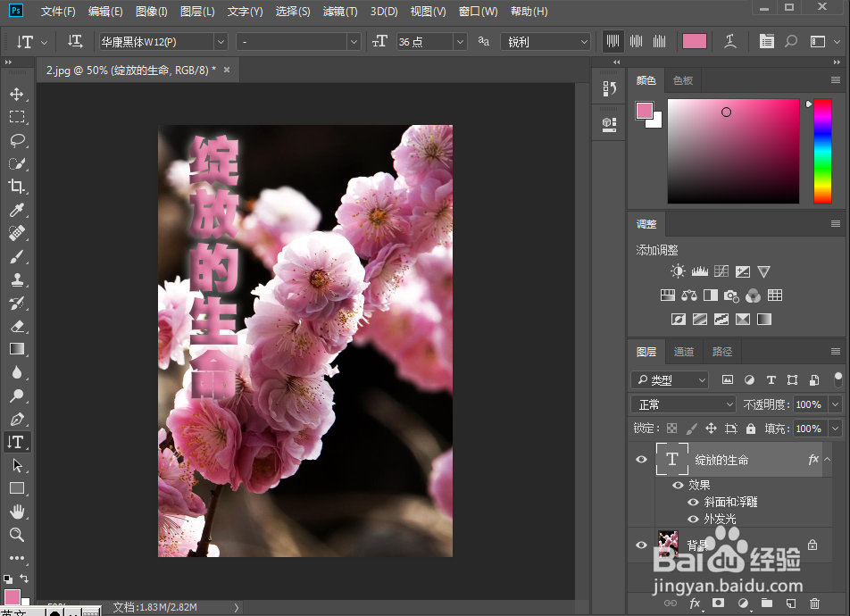Select the Move tool
Viewport: 850px width, 616px height.
coord(17,94)
